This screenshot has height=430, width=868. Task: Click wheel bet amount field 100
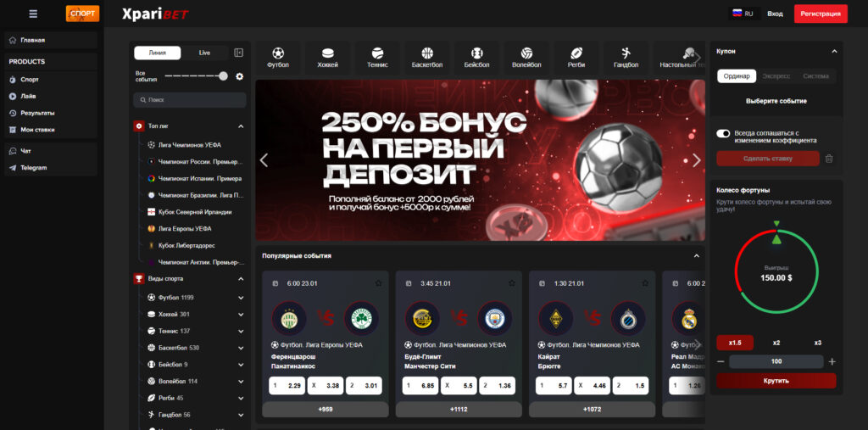[x=776, y=362]
